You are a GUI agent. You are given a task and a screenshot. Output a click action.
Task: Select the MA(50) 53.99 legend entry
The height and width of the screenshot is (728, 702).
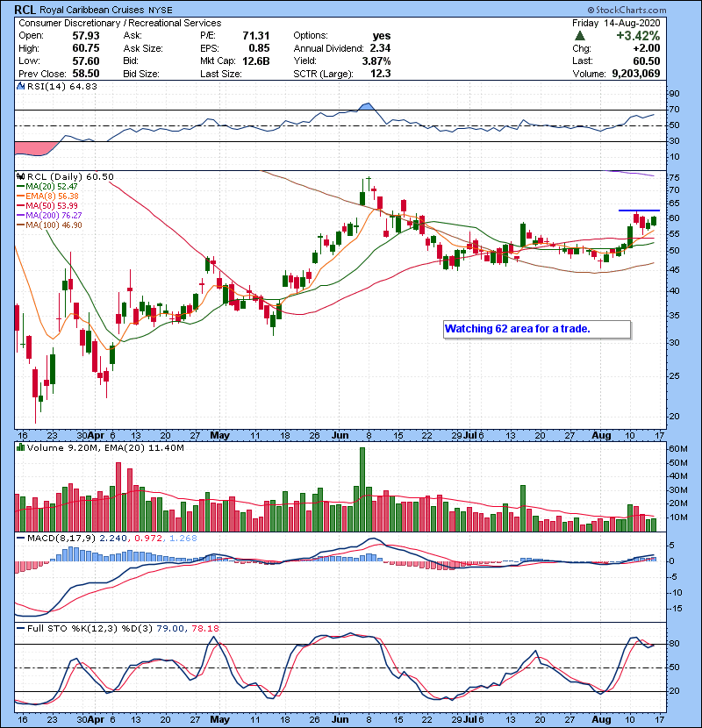click(x=47, y=205)
